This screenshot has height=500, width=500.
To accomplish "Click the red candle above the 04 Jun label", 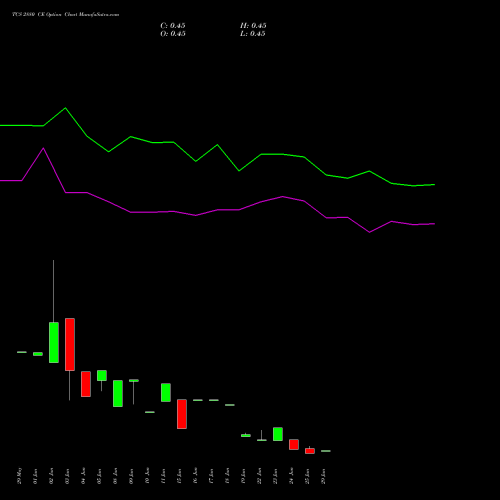I will pos(86,384).
